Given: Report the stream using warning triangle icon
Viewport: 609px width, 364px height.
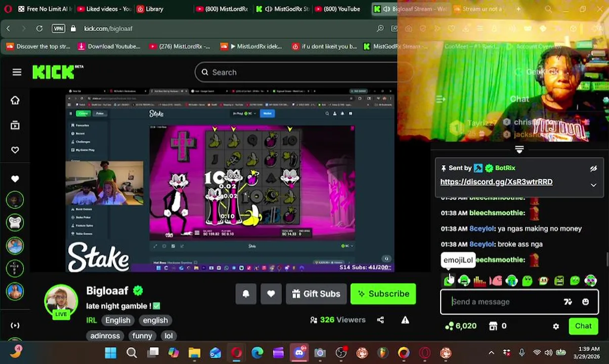Looking at the screenshot, I should (x=405, y=320).
